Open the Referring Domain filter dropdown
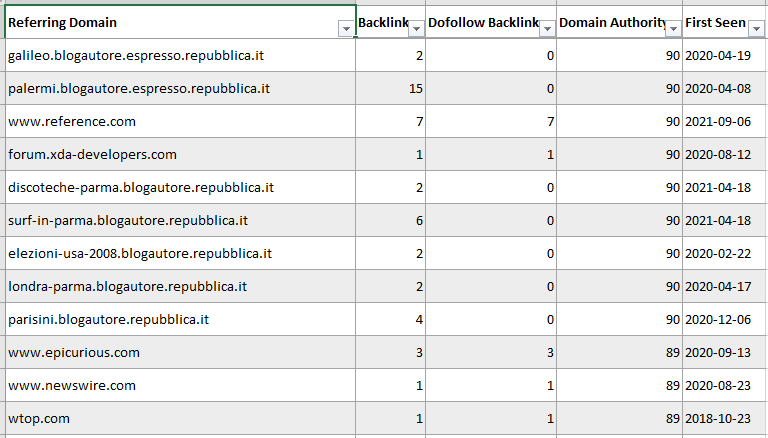 tap(346, 30)
